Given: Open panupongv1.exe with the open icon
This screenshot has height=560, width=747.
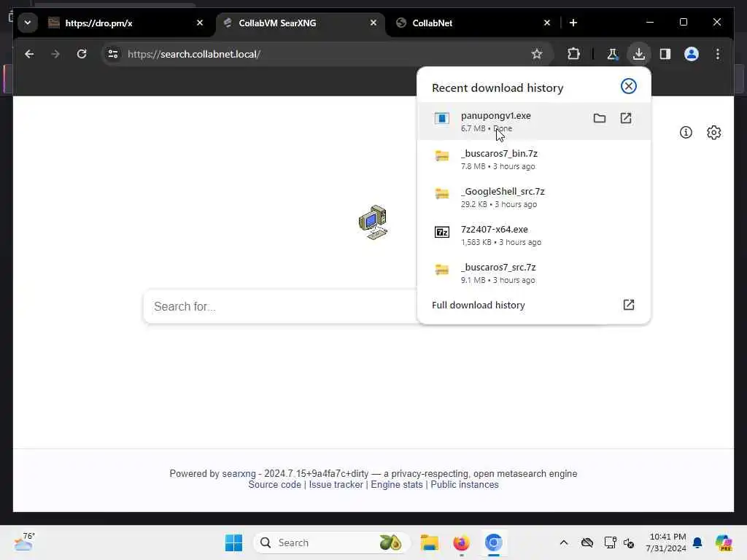Looking at the screenshot, I should tap(625, 118).
